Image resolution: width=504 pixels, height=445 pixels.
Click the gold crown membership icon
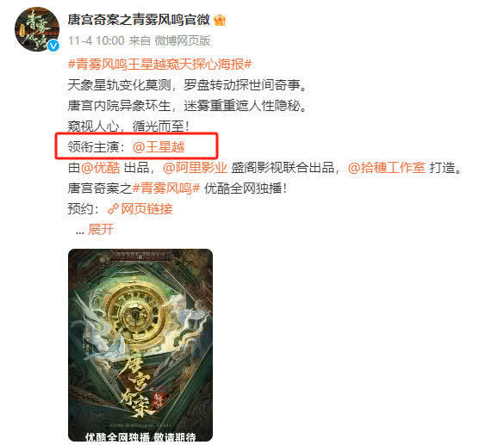(x=220, y=21)
